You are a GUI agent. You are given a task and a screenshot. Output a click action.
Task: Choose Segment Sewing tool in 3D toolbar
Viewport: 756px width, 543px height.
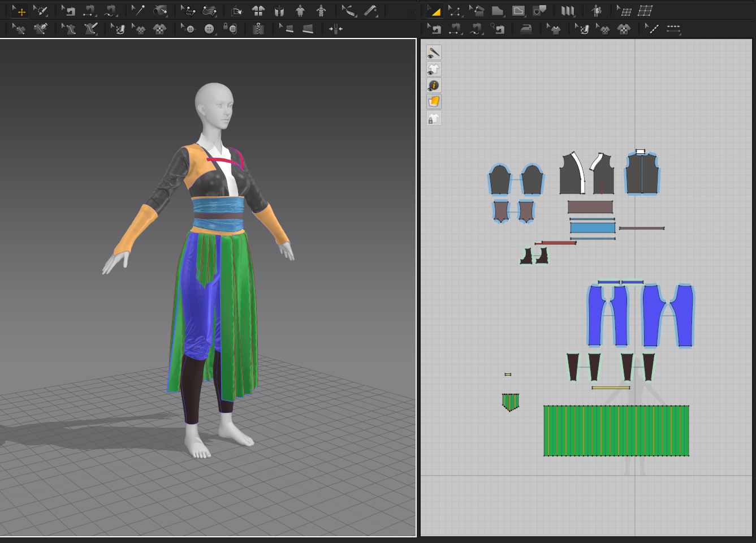90,11
